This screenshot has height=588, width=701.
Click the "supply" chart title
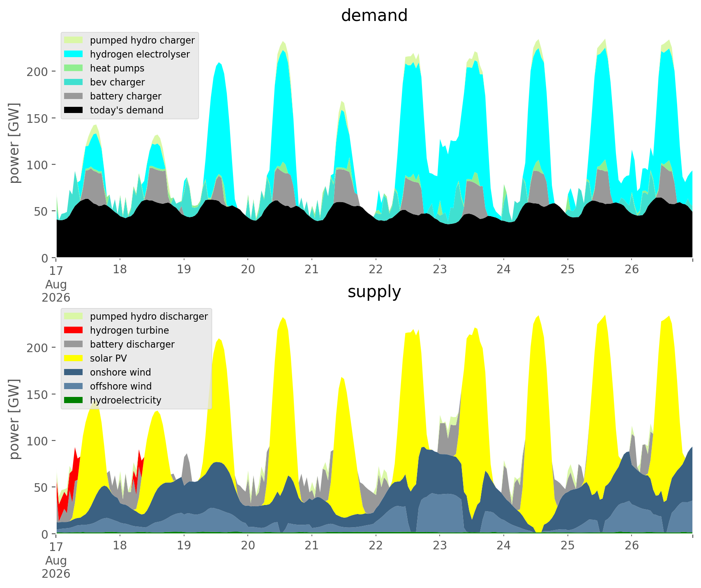click(374, 292)
